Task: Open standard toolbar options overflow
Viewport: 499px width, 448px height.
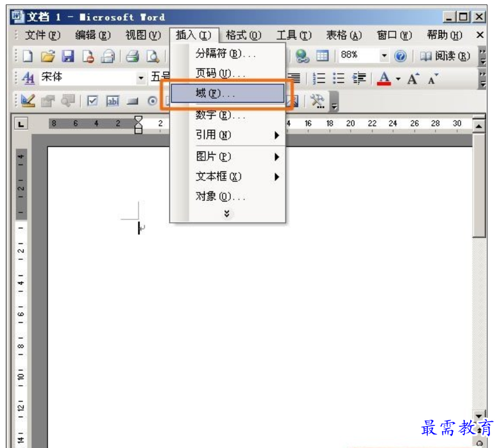Action: (482, 56)
